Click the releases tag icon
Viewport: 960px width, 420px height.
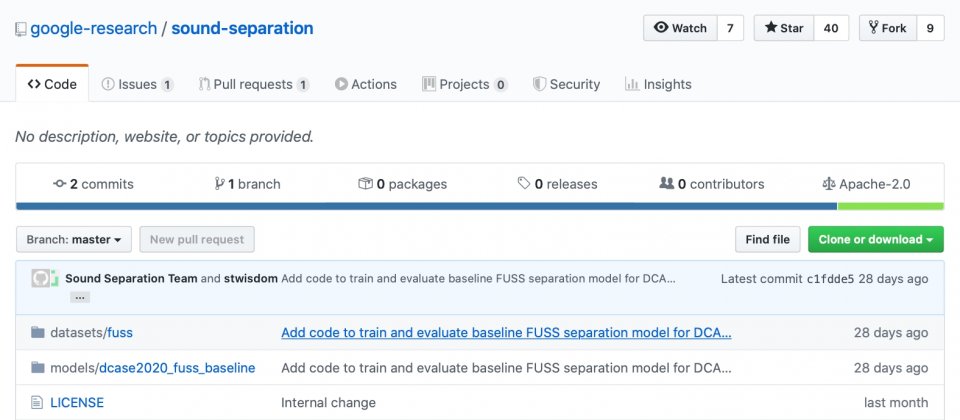pos(524,183)
